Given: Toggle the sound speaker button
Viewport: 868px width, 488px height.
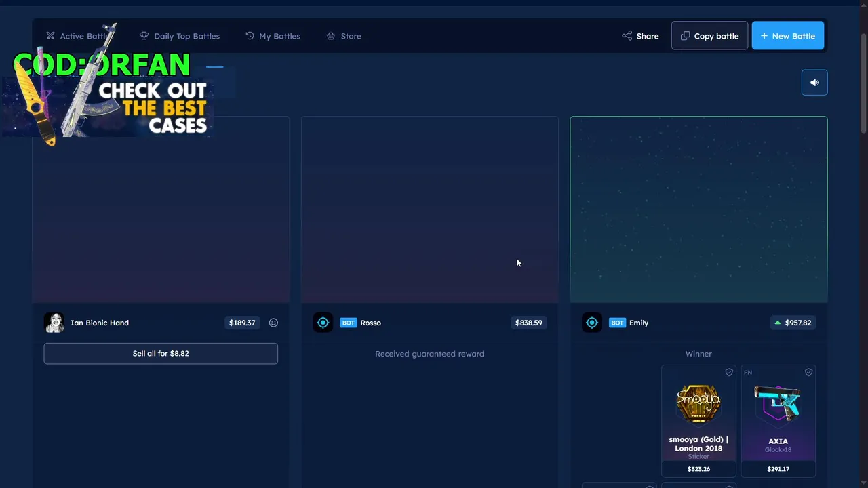Looking at the screenshot, I should tap(814, 83).
